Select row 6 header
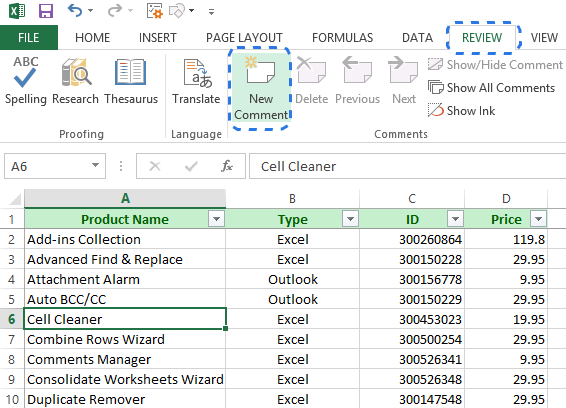This screenshot has height=408, width=566. pos(12,319)
